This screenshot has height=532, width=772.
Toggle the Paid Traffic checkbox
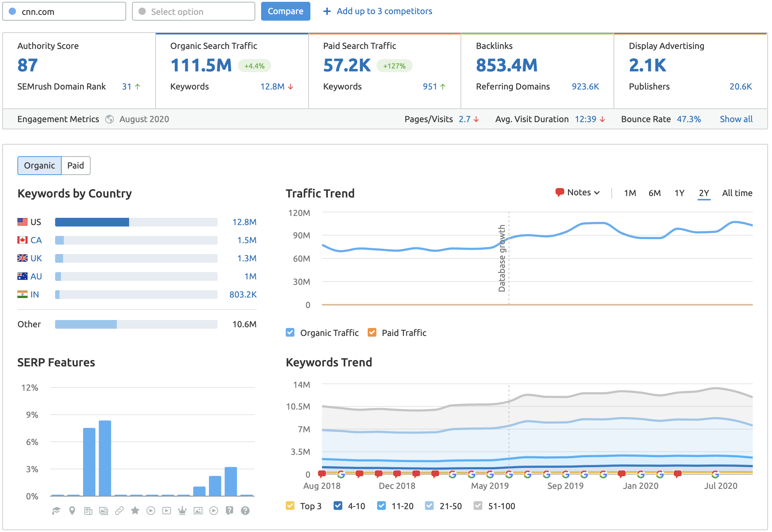point(372,332)
